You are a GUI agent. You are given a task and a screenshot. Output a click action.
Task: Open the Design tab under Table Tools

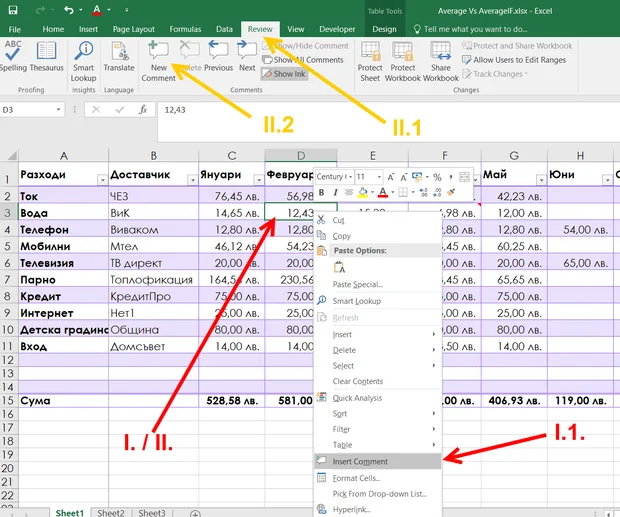(x=384, y=29)
